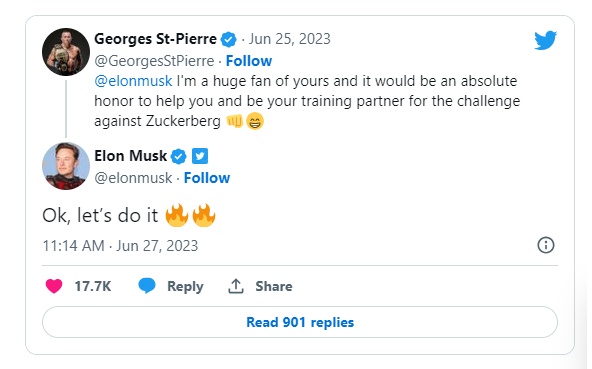Click Georges St-Pierre's verified badge
The height and width of the screenshot is (369, 592).
pyautogui.click(x=228, y=39)
